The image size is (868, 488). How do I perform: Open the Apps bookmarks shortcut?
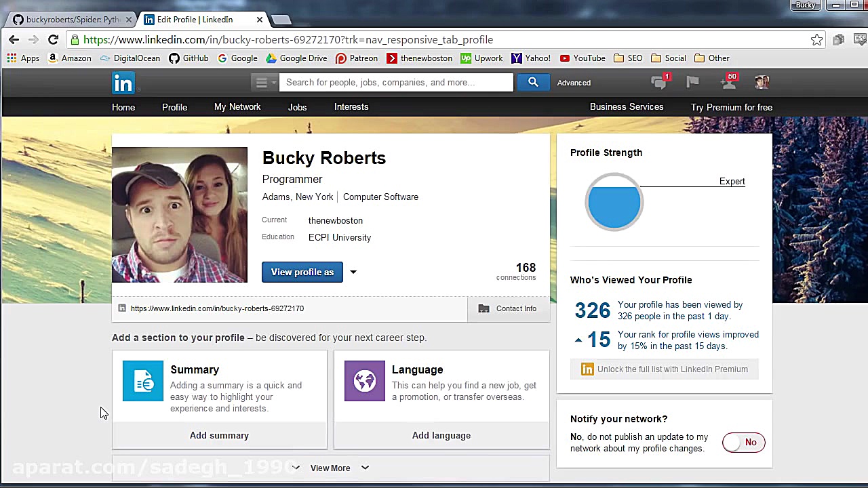(23, 58)
